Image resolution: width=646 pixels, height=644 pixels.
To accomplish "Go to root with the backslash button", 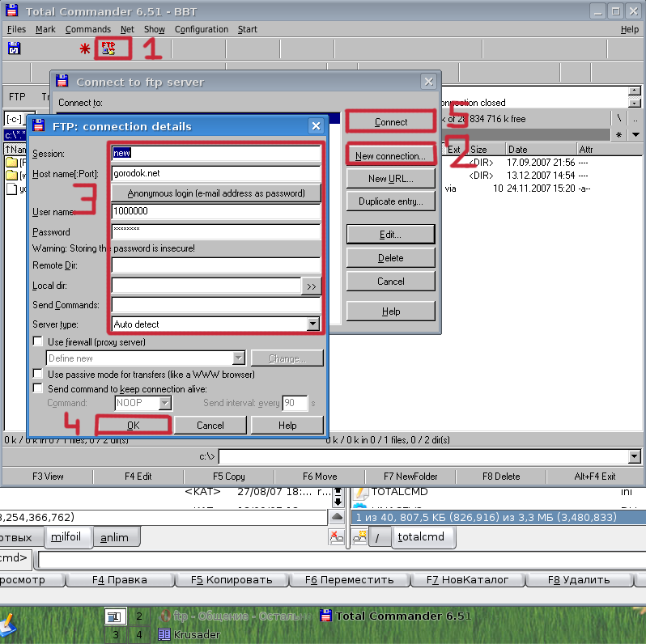I will [x=618, y=119].
